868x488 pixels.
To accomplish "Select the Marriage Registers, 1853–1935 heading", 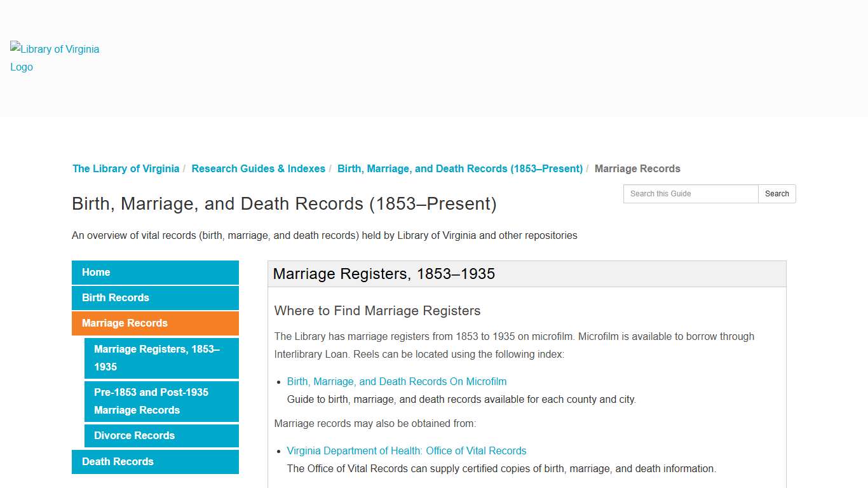I will click(384, 273).
